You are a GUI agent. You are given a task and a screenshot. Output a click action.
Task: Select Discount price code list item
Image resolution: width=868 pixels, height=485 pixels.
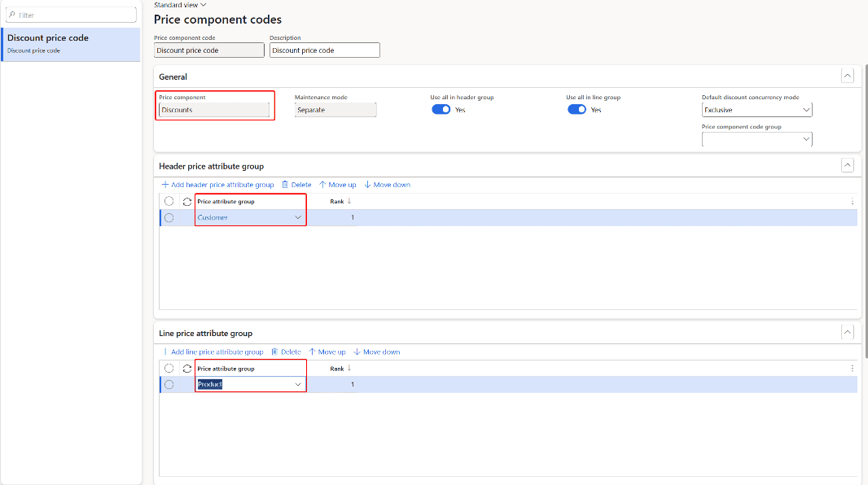(71, 44)
